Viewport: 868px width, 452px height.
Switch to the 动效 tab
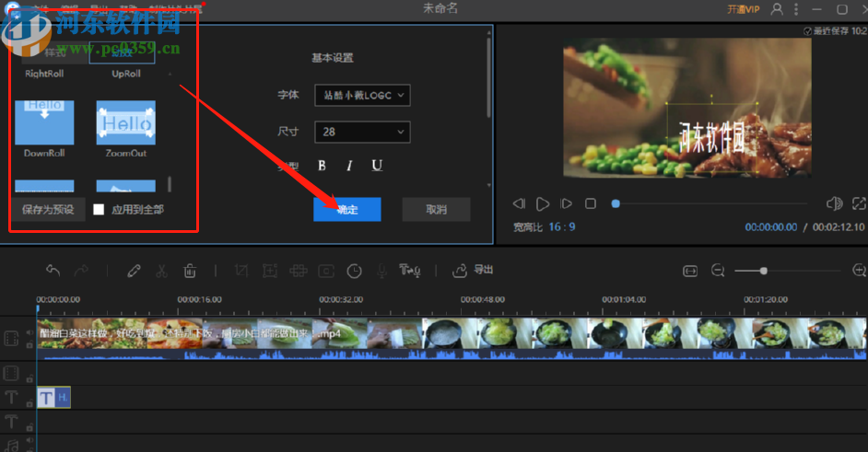[122, 52]
